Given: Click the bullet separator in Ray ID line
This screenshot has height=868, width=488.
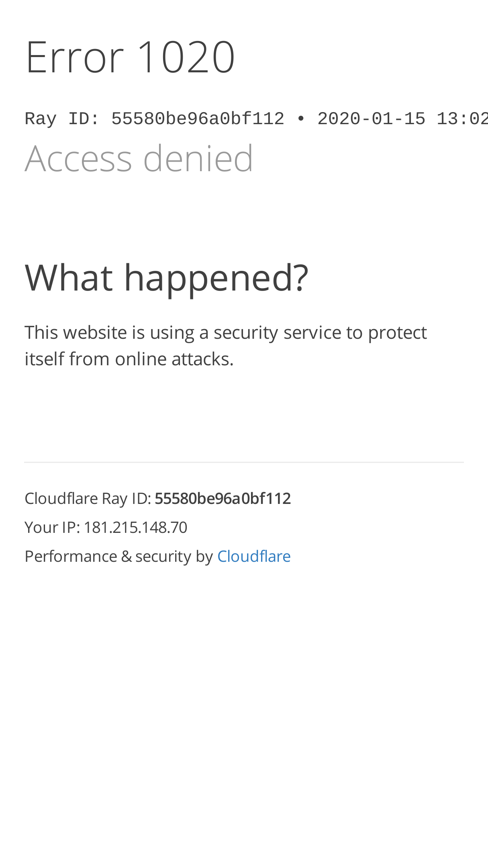Looking at the screenshot, I should tap(301, 119).
